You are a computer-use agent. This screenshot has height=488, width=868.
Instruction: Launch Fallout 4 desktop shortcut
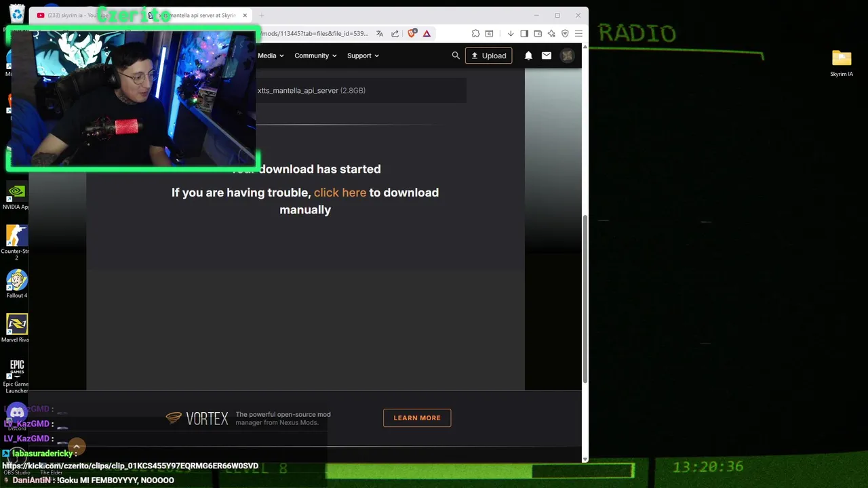coord(17,284)
